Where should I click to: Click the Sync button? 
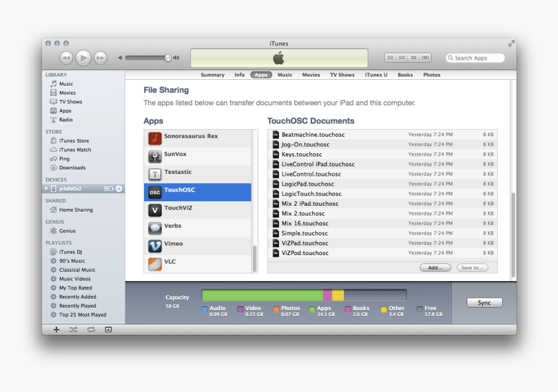click(484, 302)
